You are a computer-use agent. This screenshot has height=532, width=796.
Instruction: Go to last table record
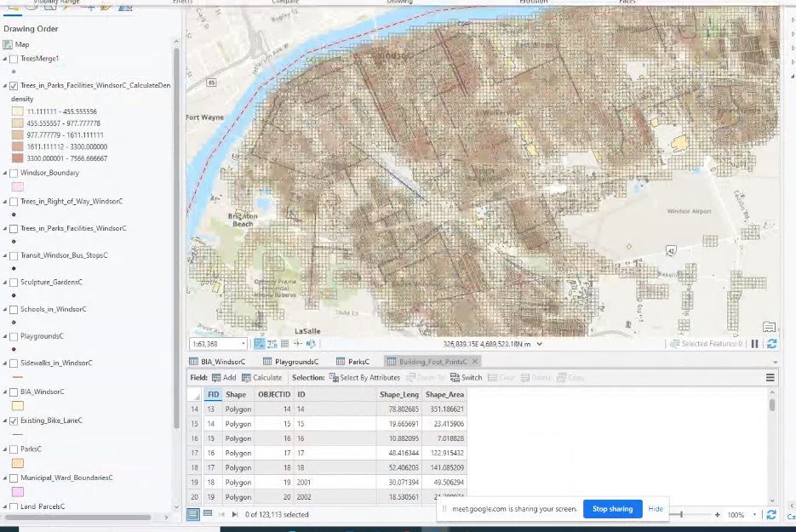[235, 514]
